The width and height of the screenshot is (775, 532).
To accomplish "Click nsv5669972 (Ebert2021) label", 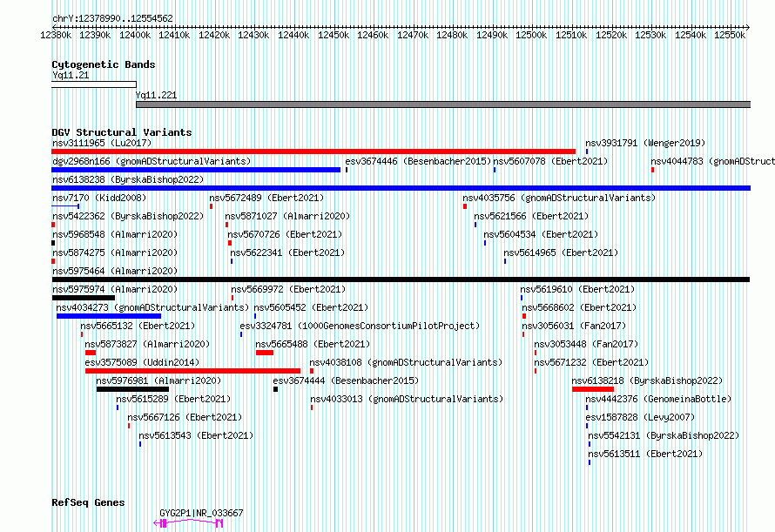I will pyautogui.click(x=288, y=289).
